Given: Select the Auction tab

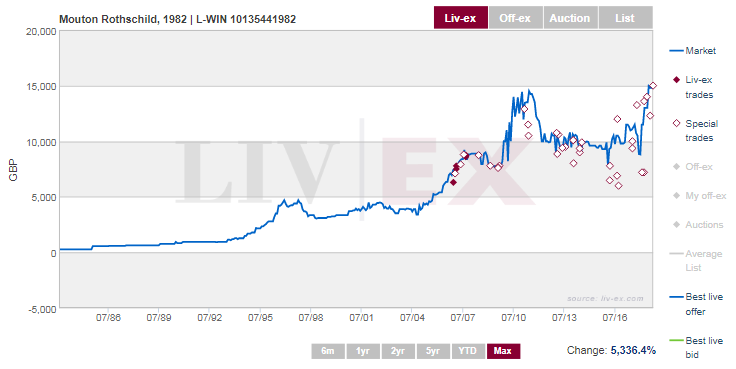Looking at the screenshot, I should tap(570, 18).
